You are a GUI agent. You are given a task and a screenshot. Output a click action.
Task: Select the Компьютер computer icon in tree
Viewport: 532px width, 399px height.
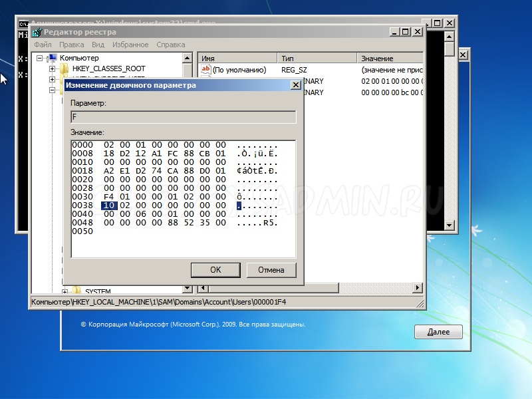(53, 59)
